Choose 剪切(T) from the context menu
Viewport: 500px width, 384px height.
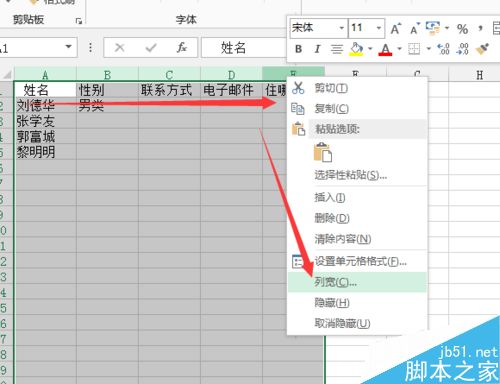click(x=357, y=88)
